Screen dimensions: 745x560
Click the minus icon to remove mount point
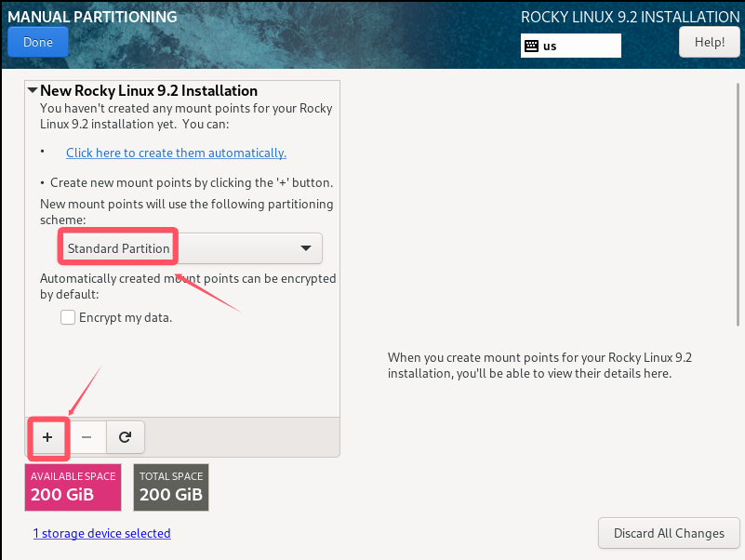click(86, 437)
